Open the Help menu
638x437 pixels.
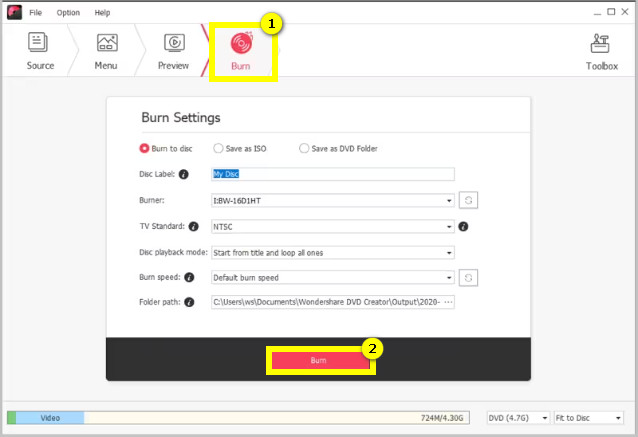pos(102,13)
